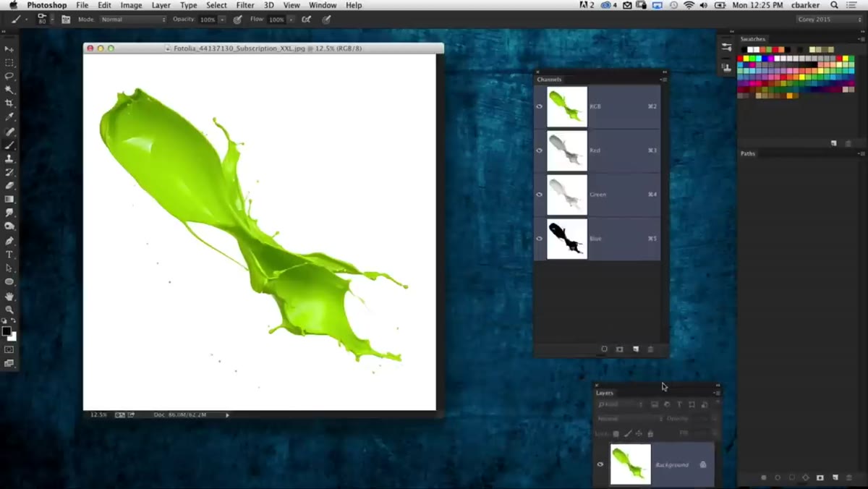Image resolution: width=868 pixels, height=489 pixels.
Task: Load channel as selection in the Channels panel
Action: 604,349
